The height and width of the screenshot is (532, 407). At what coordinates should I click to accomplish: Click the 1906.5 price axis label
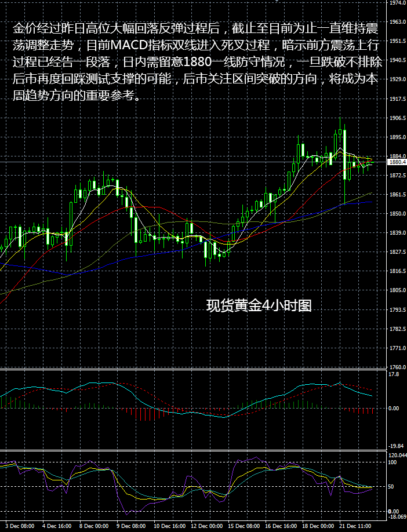coord(398,118)
